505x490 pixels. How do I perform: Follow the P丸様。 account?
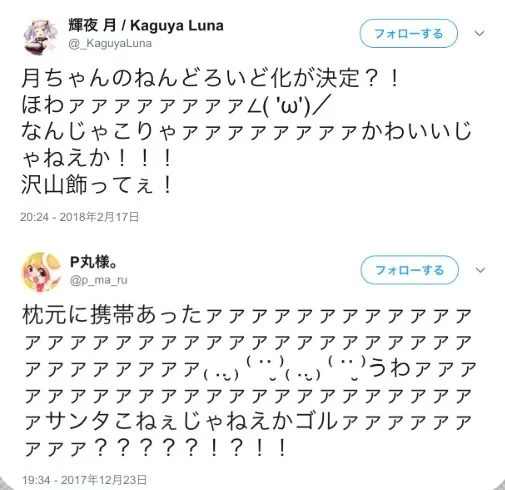(x=409, y=270)
